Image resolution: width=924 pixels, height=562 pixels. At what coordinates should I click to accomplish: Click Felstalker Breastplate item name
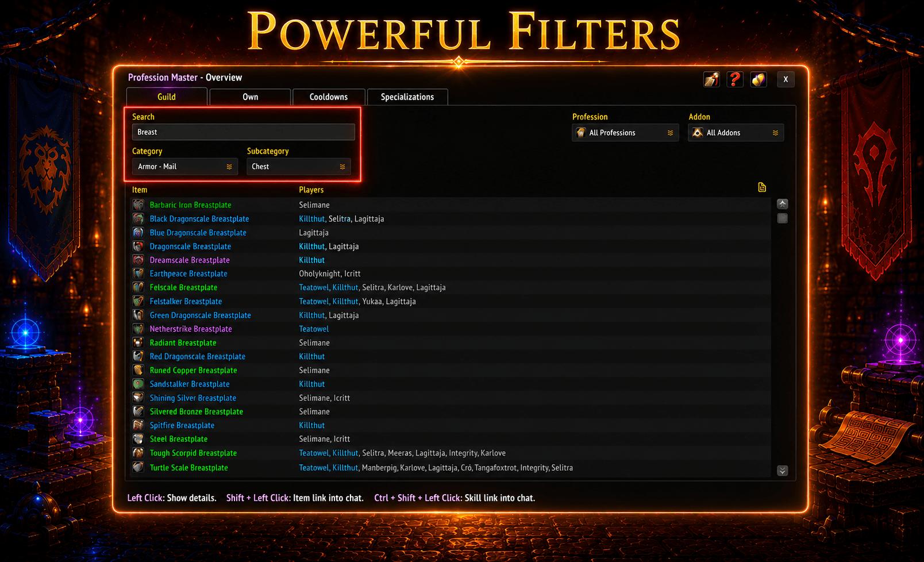click(186, 301)
